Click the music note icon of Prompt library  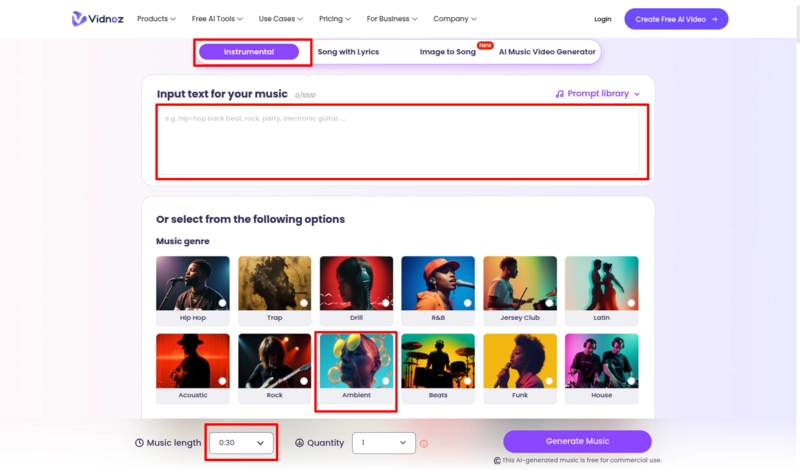[x=560, y=94]
